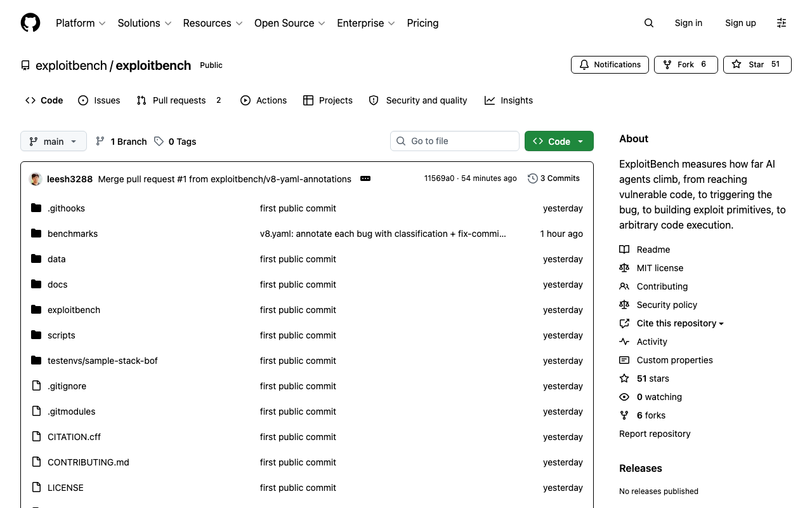Open the main branch selector dropdown

pyautogui.click(x=53, y=141)
